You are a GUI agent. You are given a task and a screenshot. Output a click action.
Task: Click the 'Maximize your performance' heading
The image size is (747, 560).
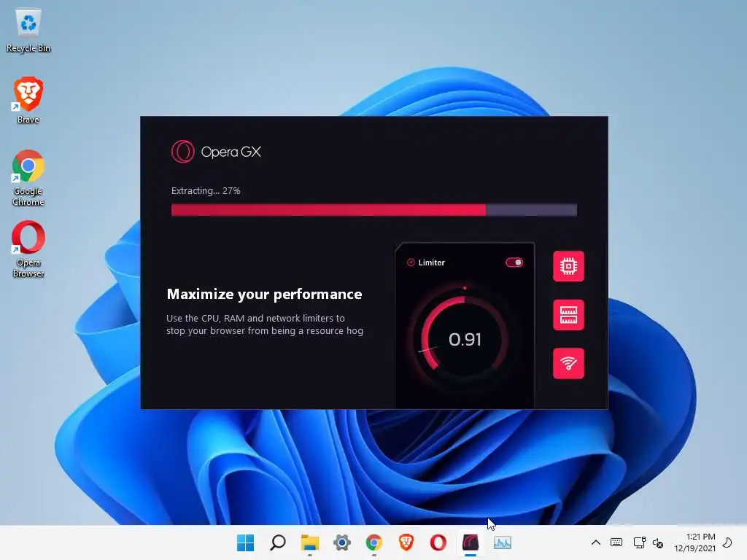(x=264, y=295)
